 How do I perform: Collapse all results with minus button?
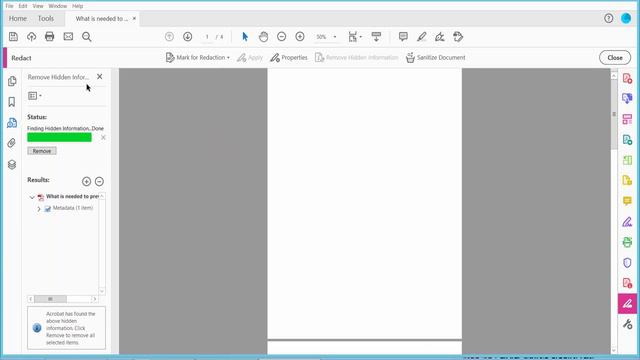99,181
